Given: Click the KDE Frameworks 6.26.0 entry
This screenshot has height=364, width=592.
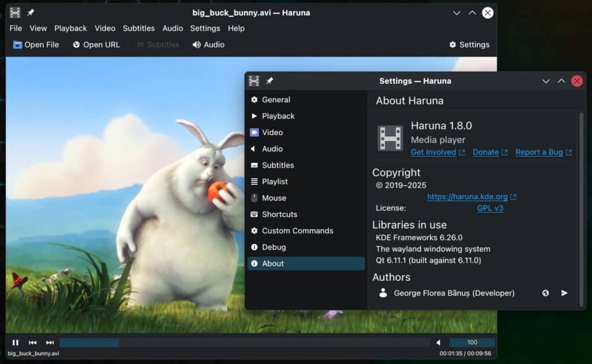Looking at the screenshot, I should pos(419,237).
